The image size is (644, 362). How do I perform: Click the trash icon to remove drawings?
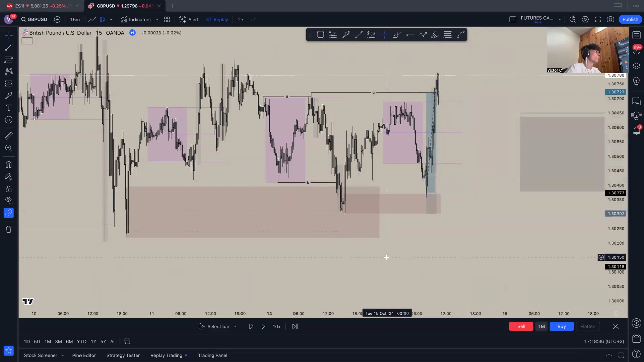click(x=9, y=229)
